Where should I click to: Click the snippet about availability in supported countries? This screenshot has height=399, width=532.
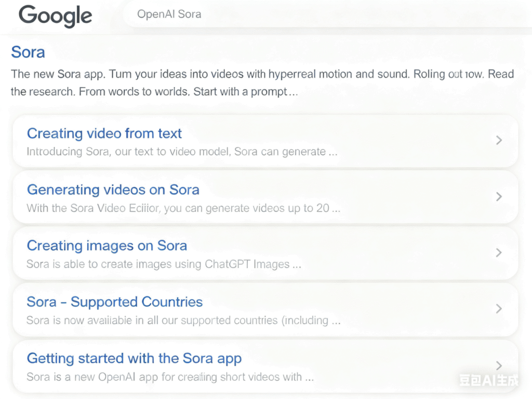pyautogui.click(x=183, y=321)
